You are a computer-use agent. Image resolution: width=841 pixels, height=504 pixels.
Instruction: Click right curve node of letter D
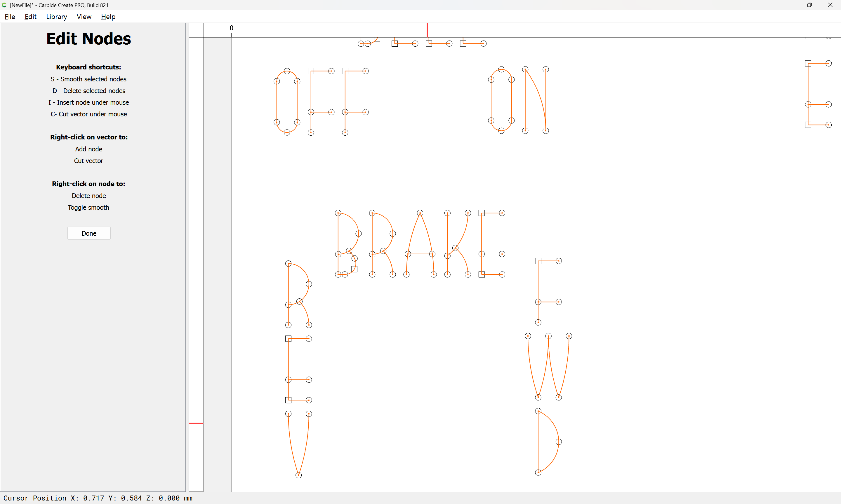click(x=559, y=442)
